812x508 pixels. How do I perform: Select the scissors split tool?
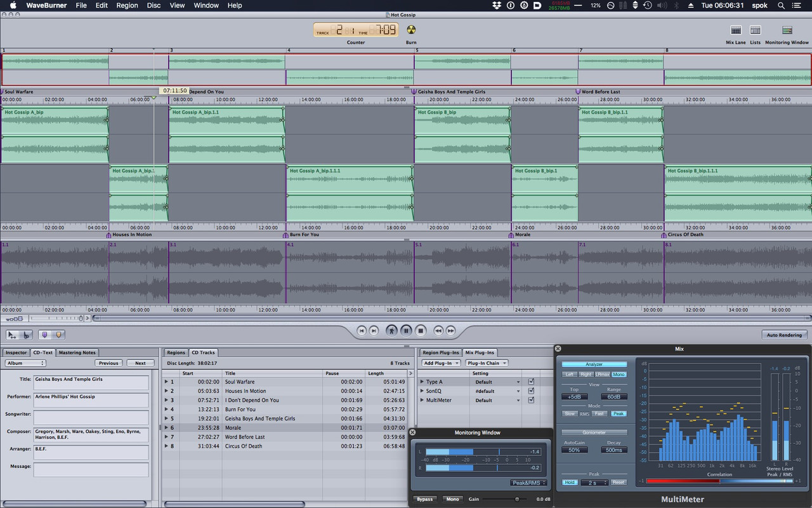pos(26,335)
